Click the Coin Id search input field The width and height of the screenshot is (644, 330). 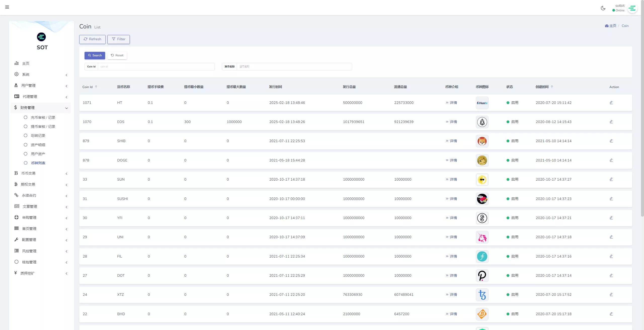pyautogui.click(x=156, y=67)
